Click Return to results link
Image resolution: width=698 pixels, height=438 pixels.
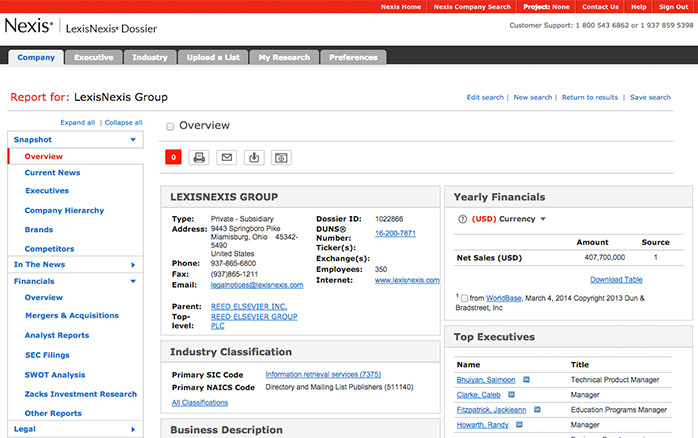click(x=590, y=97)
